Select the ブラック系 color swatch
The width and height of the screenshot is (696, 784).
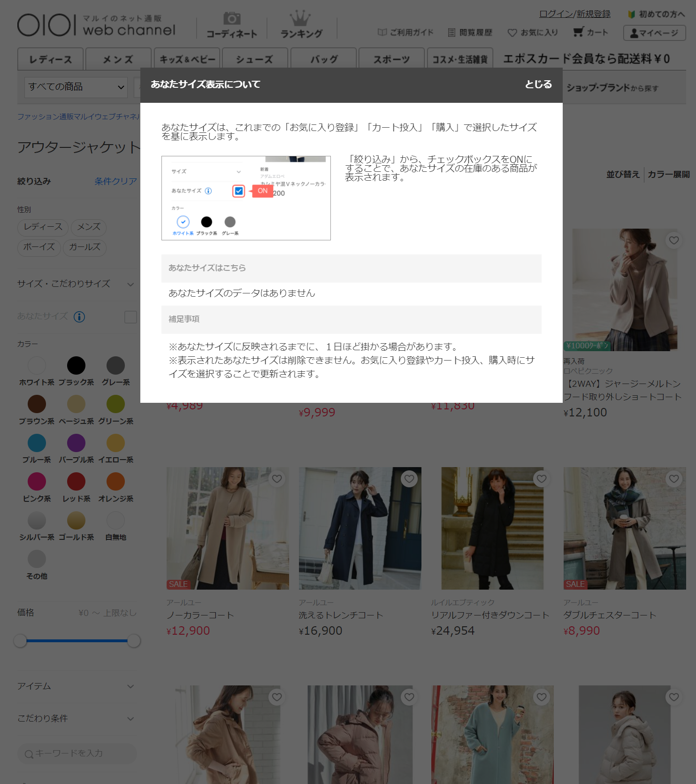tap(76, 366)
